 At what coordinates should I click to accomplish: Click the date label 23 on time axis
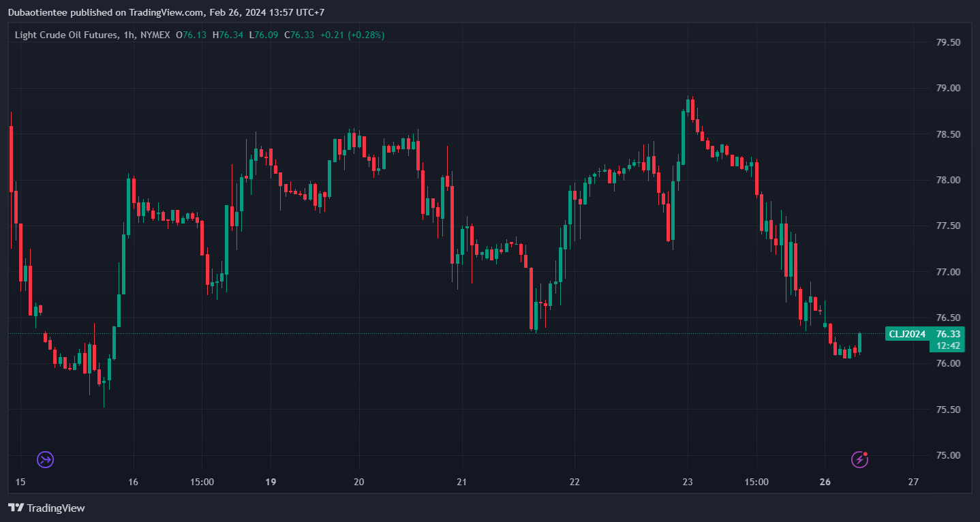pos(687,482)
